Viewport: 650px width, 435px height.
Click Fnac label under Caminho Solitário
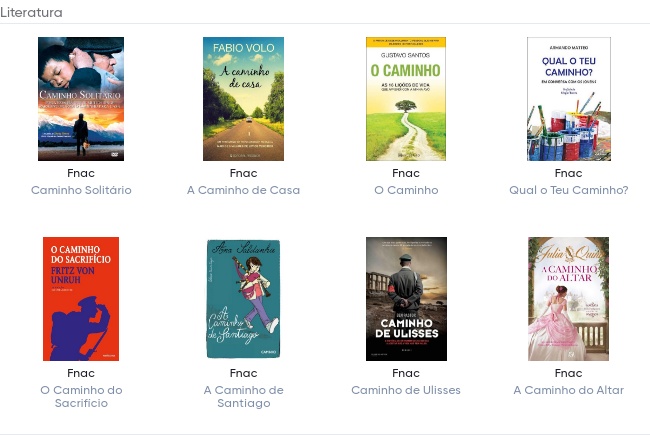coord(81,173)
